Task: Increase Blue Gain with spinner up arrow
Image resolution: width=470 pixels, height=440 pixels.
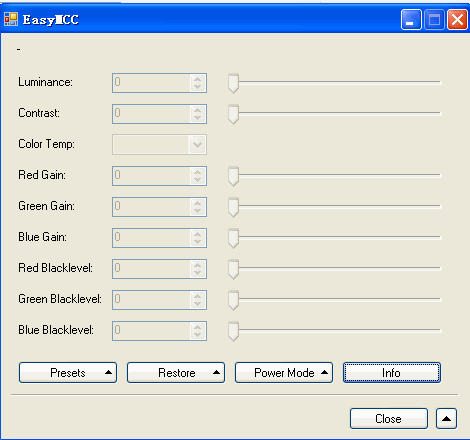Action: tap(198, 234)
